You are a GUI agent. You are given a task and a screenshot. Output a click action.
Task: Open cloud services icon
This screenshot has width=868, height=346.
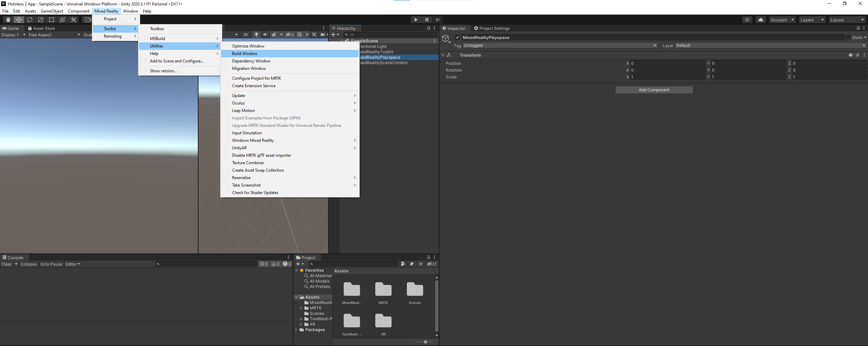761,20
